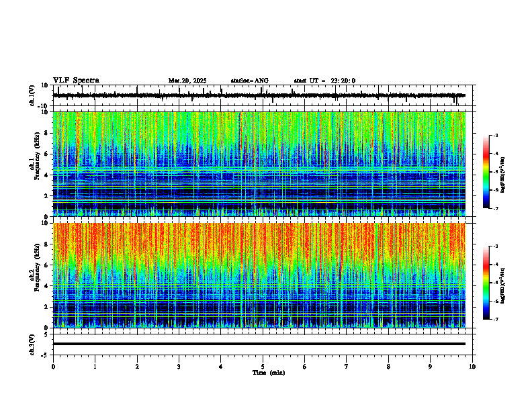The height and width of the screenshot is (411, 532).
Task: Click the "4" kHz tick on ch.2 spectrogram
Action: pyautogui.click(x=47, y=286)
